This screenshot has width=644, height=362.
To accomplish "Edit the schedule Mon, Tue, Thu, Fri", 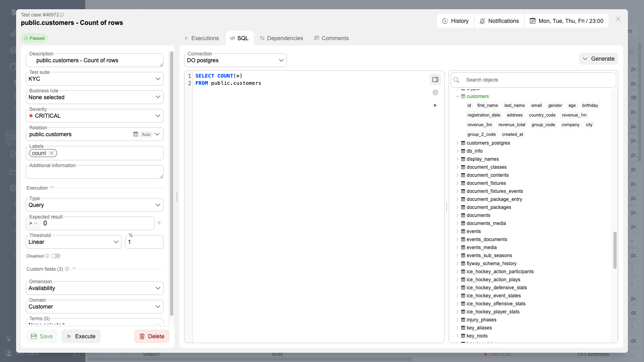I will click(566, 21).
